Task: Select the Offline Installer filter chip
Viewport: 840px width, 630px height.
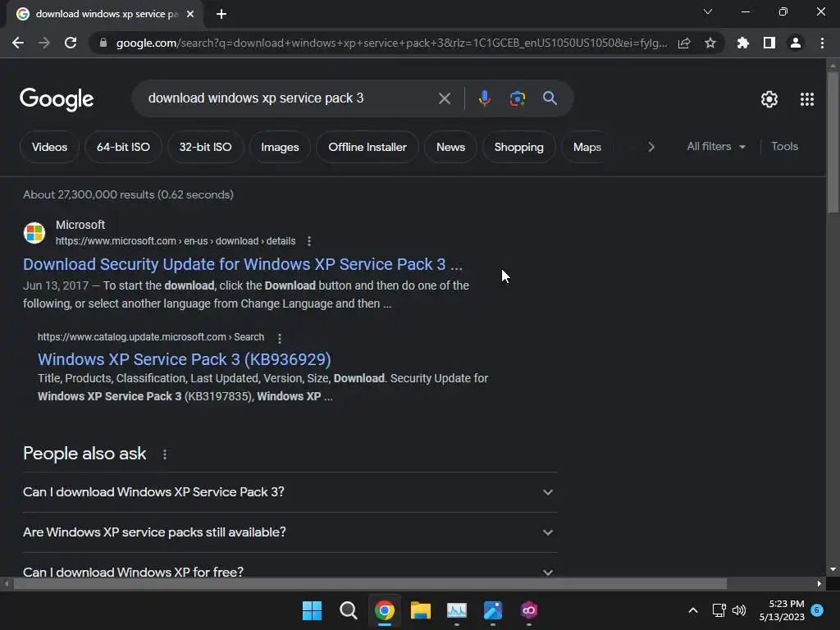Action: [367, 147]
